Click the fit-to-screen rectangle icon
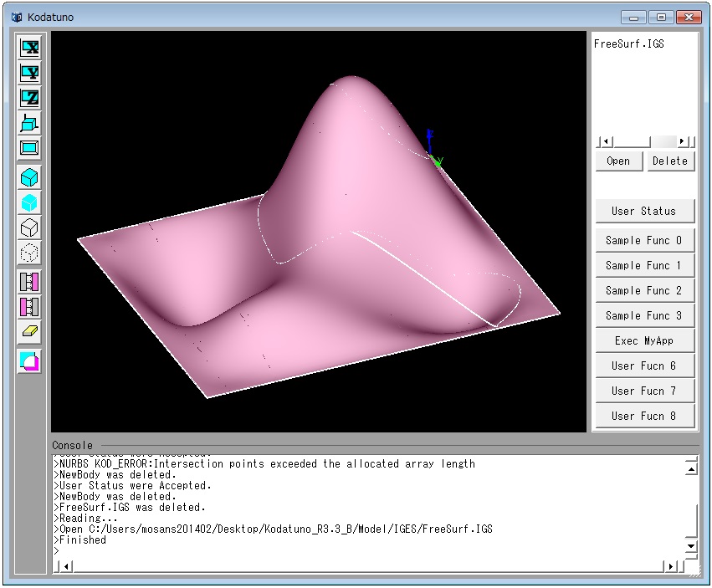712x588 pixels. click(30, 148)
